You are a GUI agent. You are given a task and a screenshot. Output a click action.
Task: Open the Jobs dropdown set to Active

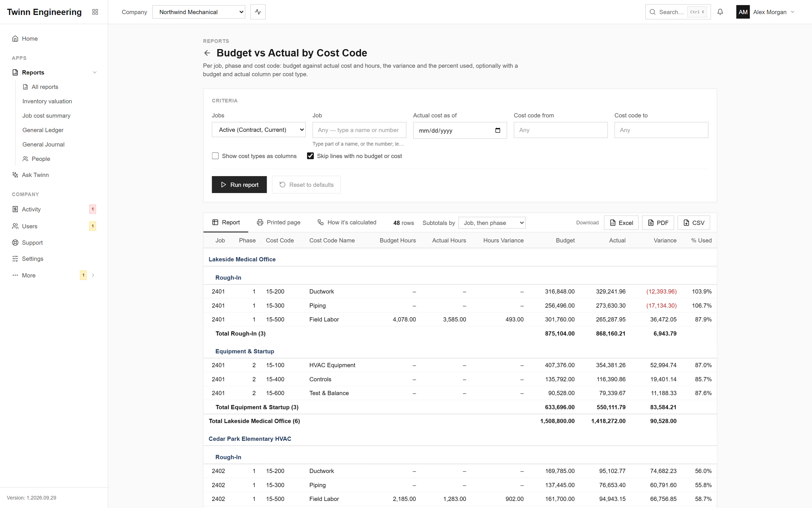(x=259, y=130)
